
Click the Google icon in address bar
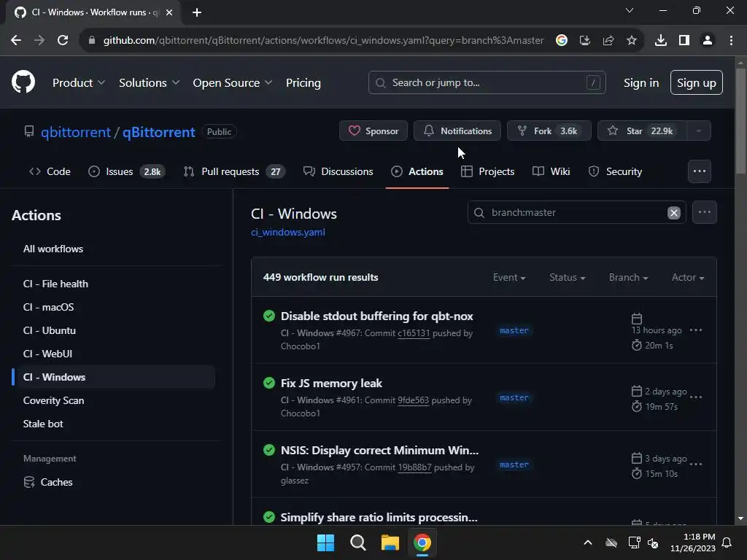562,41
